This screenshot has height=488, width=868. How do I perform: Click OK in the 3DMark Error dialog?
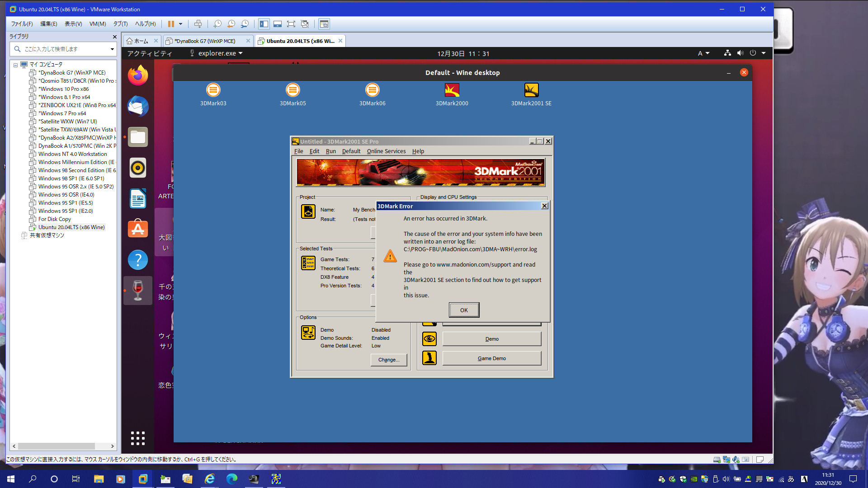tap(464, 310)
